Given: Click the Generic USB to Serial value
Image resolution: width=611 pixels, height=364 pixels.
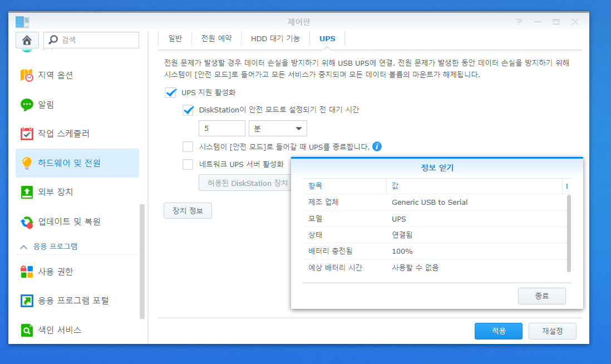Looking at the screenshot, I should (430, 202).
